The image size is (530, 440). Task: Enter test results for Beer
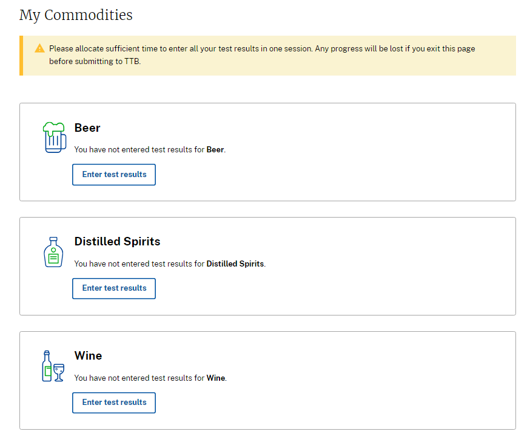(114, 175)
